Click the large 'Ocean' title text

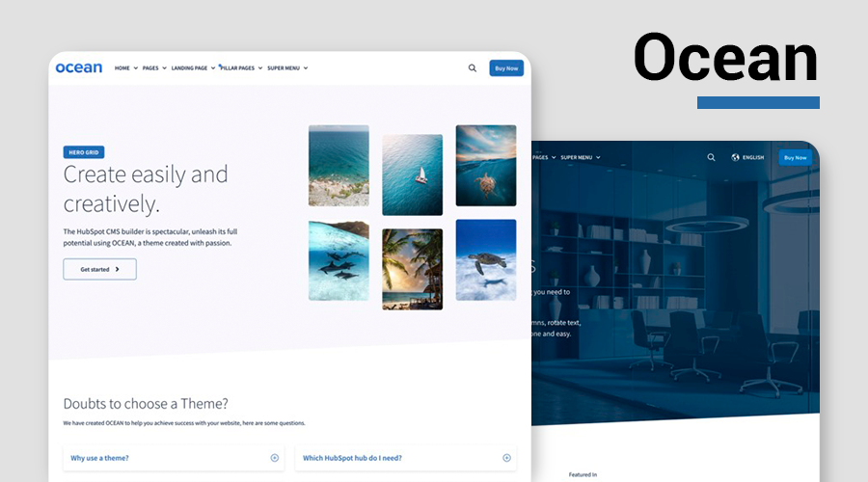click(x=725, y=58)
